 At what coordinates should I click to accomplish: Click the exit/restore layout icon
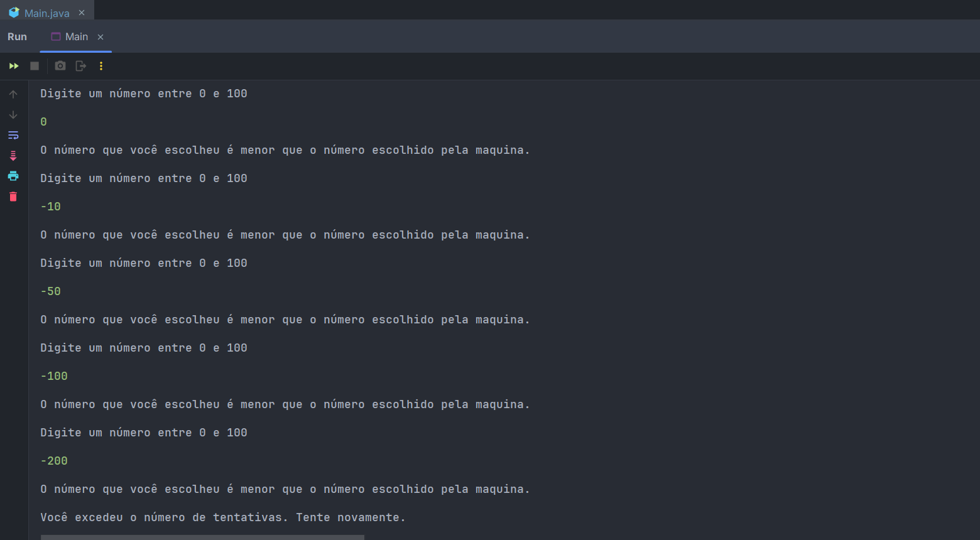tap(80, 66)
